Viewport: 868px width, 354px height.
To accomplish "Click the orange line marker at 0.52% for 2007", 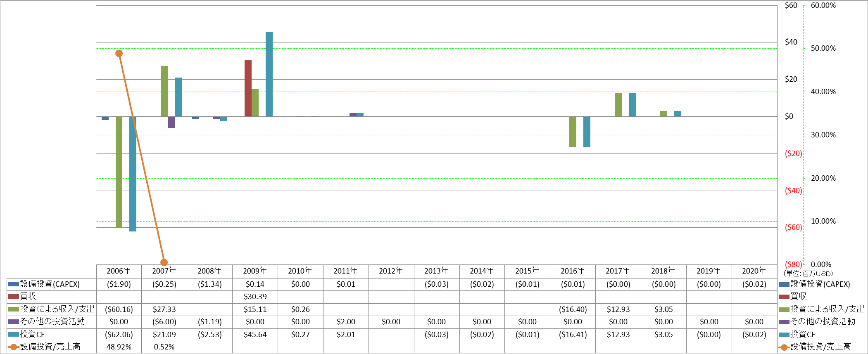I will [x=164, y=262].
